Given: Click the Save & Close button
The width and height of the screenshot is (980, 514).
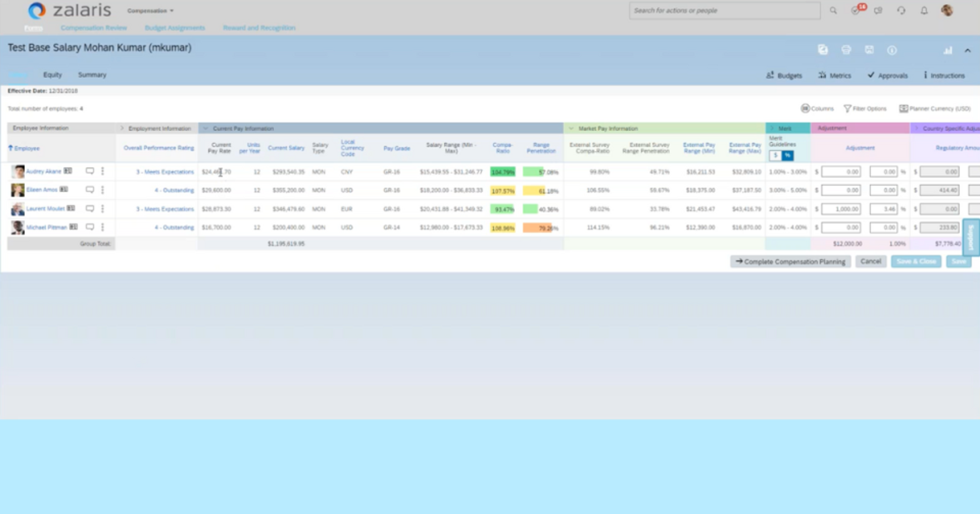Looking at the screenshot, I should (x=916, y=261).
